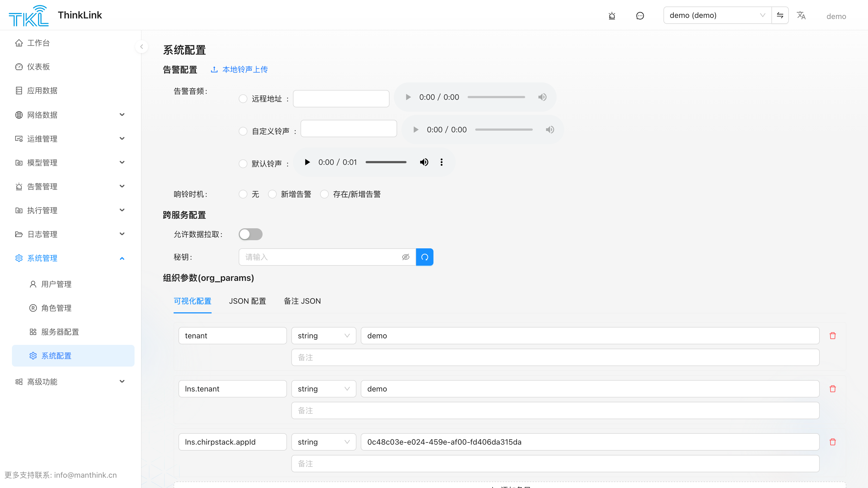Play the default ringtone audio
The width and height of the screenshot is (868, 488).
(307, 162)
